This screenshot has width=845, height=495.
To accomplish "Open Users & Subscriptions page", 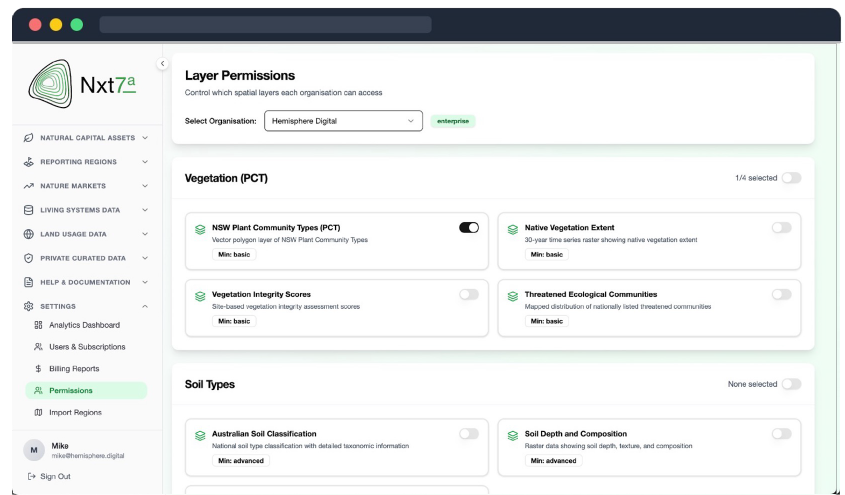I will click(86, 347).
